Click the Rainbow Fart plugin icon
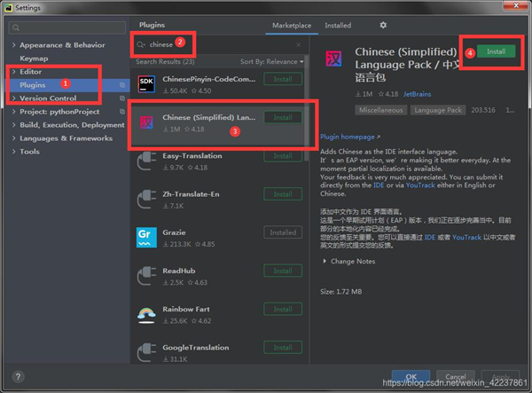532x393 pixels. coord(147,314)
